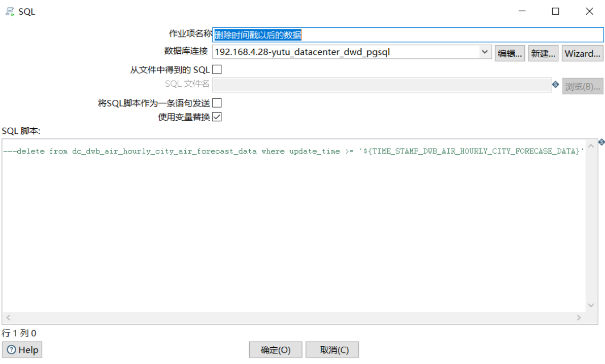Viewport: 605px width, 364px height.
Task: Open Help button
Action: coord(22,350)
